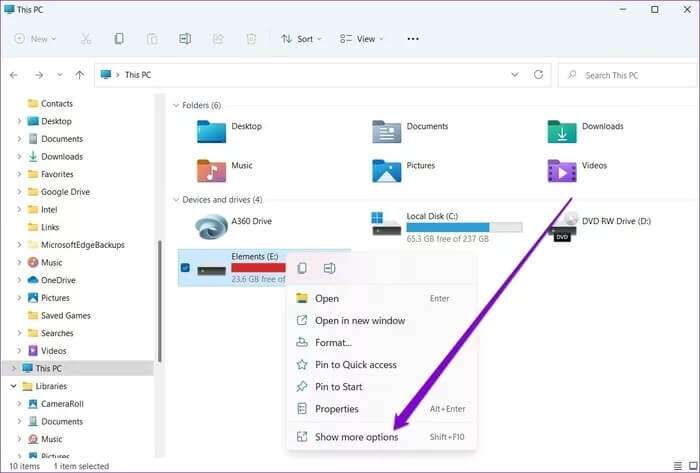This screenshot has height=473, width=700.
Task: Click the Search This PC field
Action: pyautogui.click(x=627, y=75)
